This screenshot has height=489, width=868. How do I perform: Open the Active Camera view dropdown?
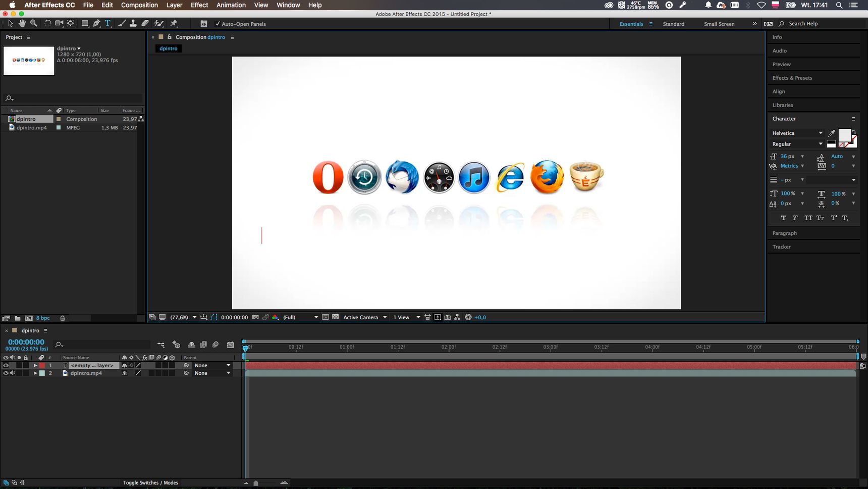click(365, 317)
